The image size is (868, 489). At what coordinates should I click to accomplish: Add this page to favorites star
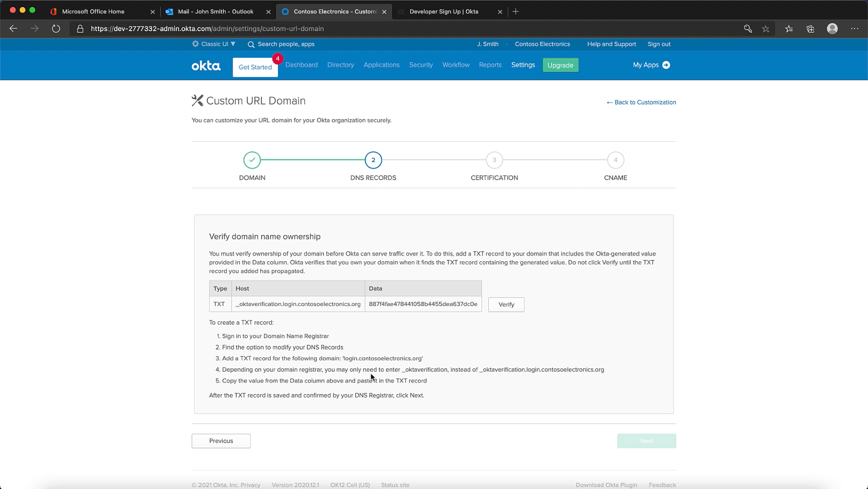tap(766, 29)
